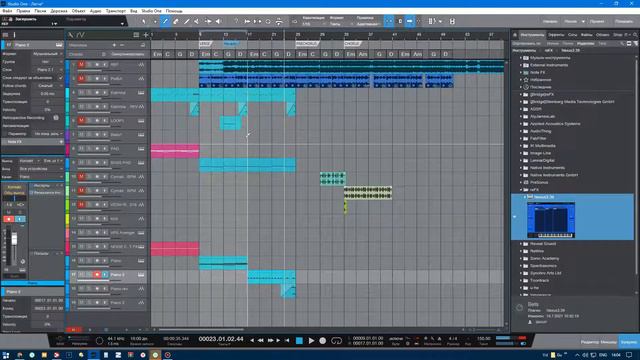Solo the PAD track

(x=89, y=149)
